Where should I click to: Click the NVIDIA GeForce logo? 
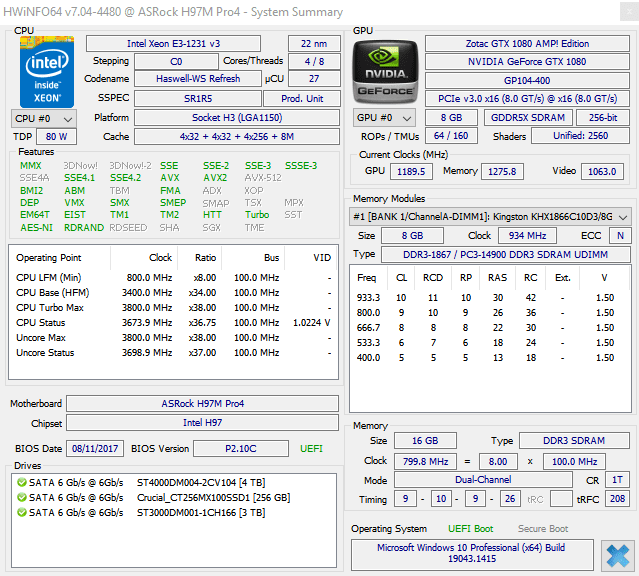point(385,72)
